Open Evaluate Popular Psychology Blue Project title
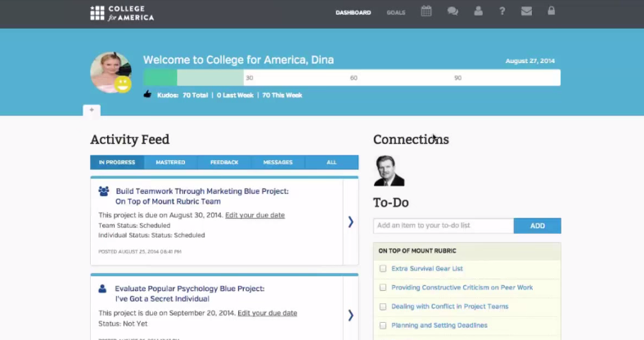This screenshot has width=644, height=340. point(190,293)
